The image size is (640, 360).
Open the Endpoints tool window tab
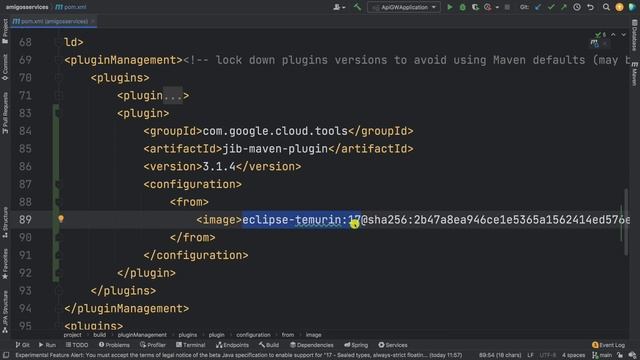point(232,345)
